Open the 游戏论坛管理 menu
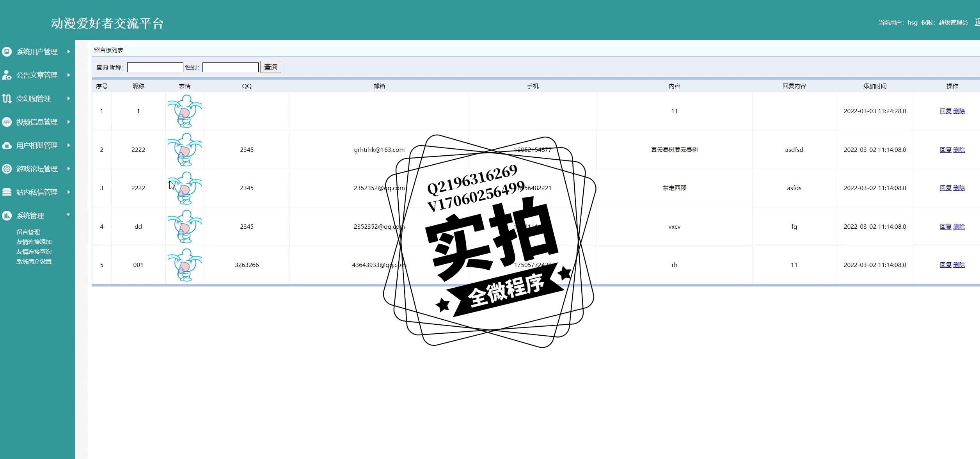The image size is (980, 459). (37, 169)
